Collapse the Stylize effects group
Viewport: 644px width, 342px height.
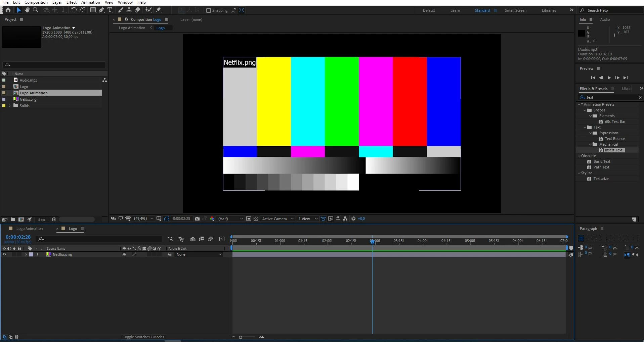579,173
